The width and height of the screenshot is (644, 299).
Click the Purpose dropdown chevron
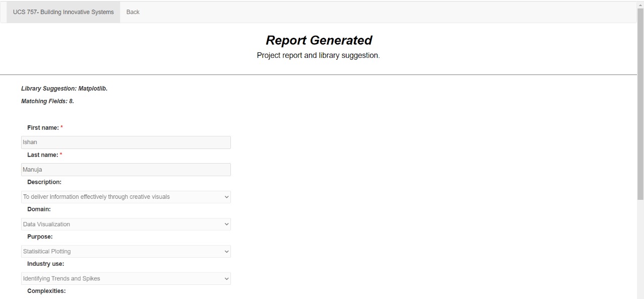coord(226,251)
